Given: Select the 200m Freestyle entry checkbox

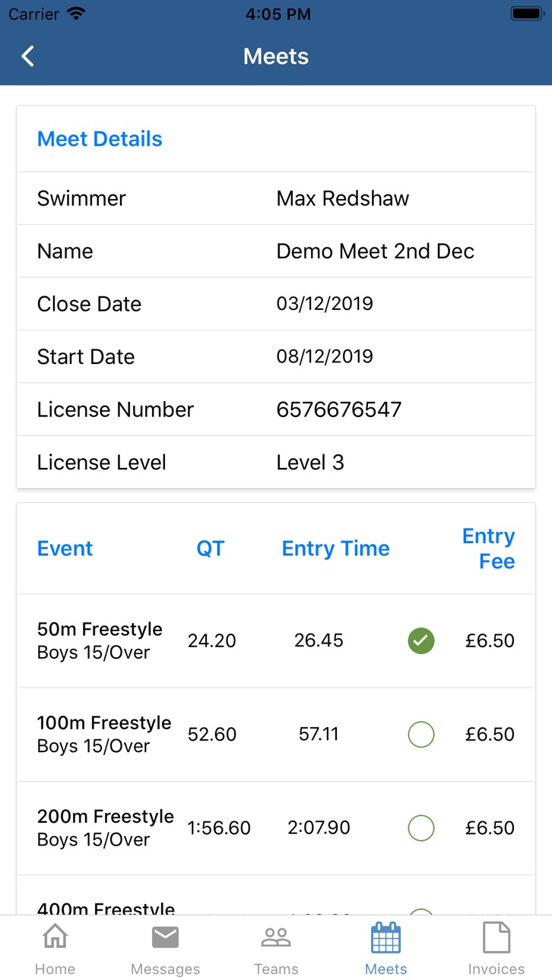Looking at the screenshot, I should click(421, 828).
